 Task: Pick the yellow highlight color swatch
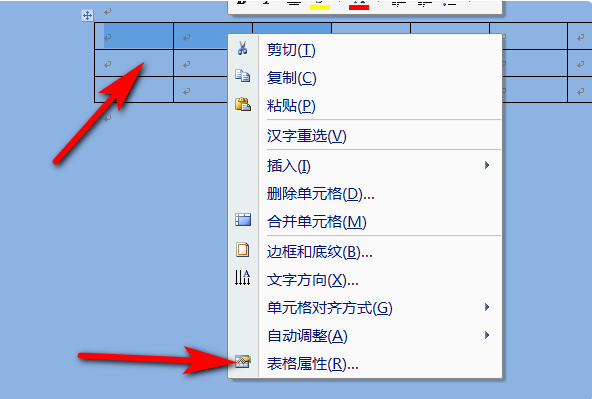(x=320, y=7)
